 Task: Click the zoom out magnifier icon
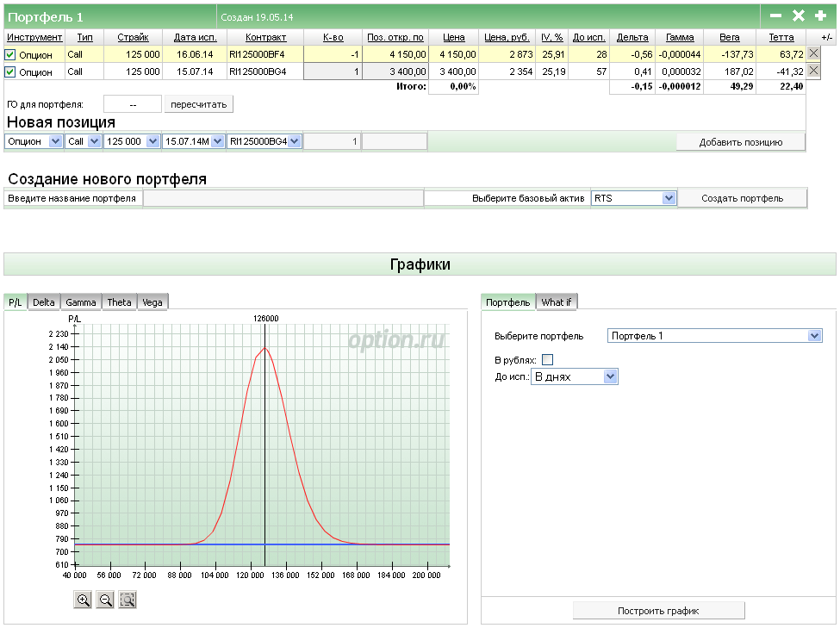tap(105, 600)
